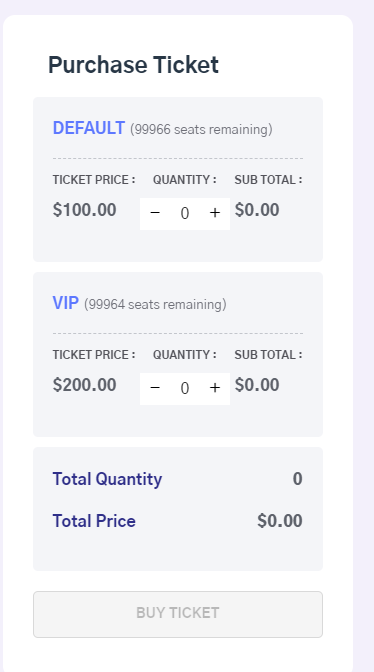This screenshot has width=374, height=672.
Task: Click the 99964 seats remaining text
Action: point(155,304)
